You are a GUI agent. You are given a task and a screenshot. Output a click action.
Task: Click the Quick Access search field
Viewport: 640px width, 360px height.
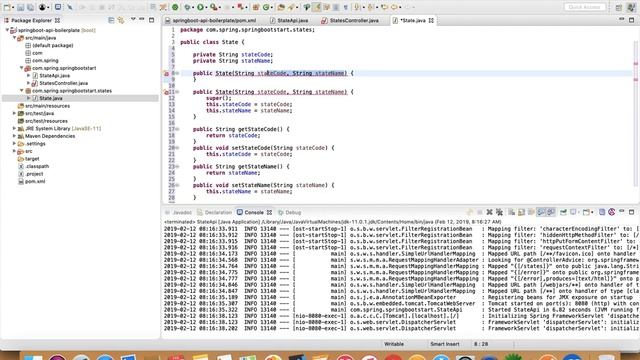click(585, 7)
